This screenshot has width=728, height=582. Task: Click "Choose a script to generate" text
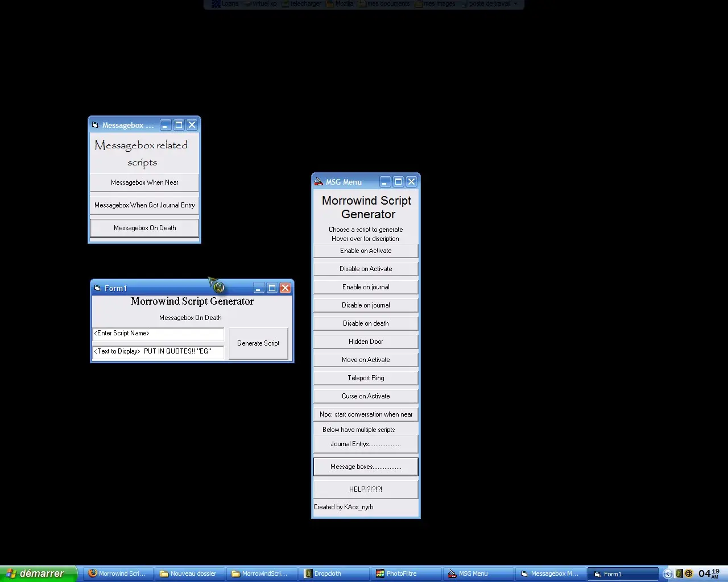(x=366, y=230)
